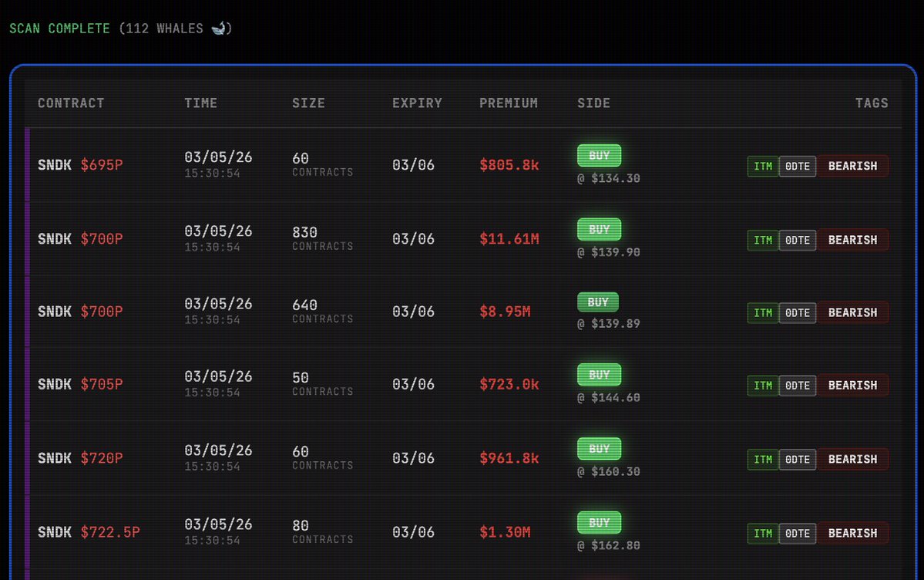Viewport: 924px width, 580px height.
Task: Click 03/05/26 time in the $722.5P row
Action: pos(218,524)
